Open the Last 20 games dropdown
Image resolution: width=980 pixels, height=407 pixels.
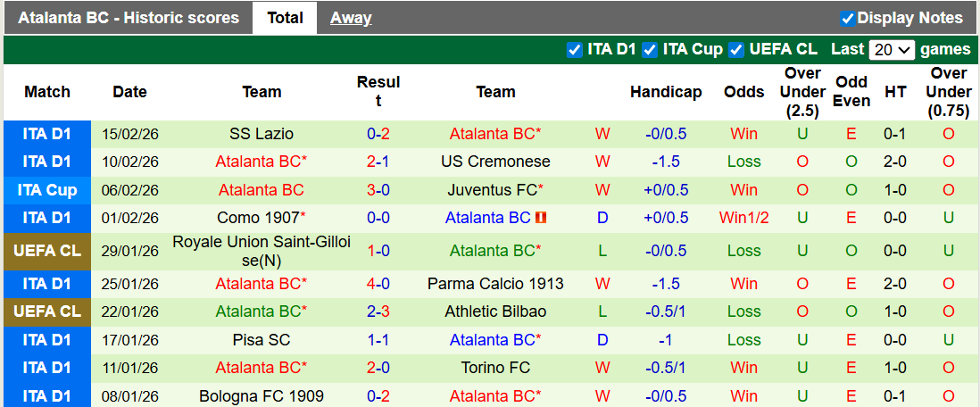[892, 50]
